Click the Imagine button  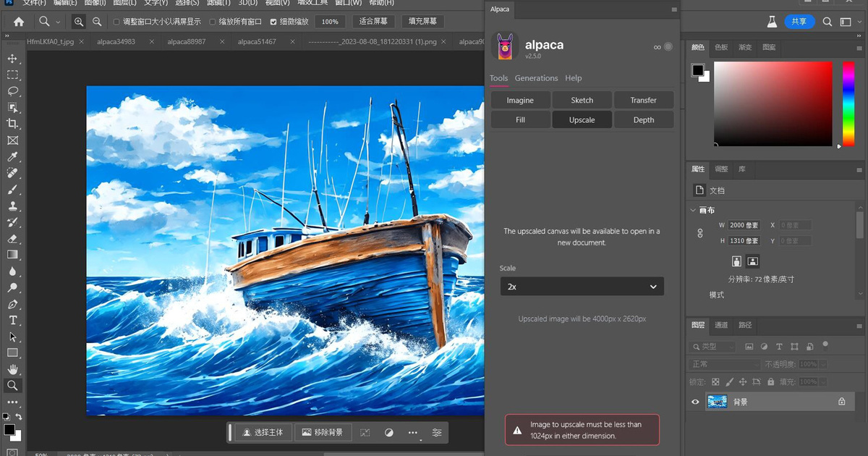tap(520, 100)
